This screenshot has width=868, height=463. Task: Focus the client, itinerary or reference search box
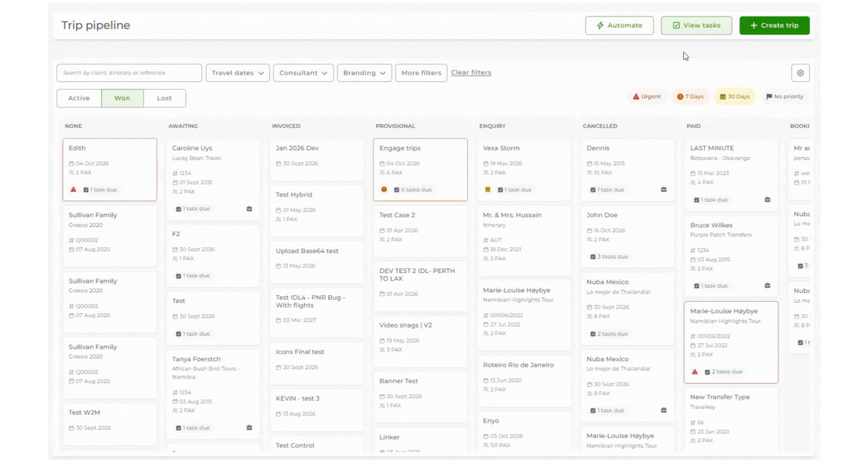pyautogui.click(x=129, y=73)
